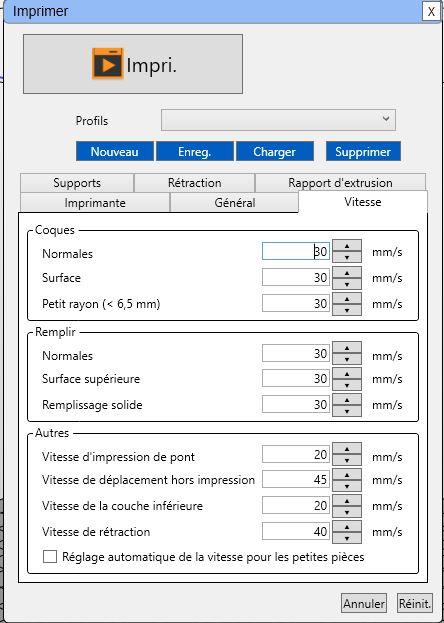
Task: Switch to the Supports tab
Action: tap(77, 183)
